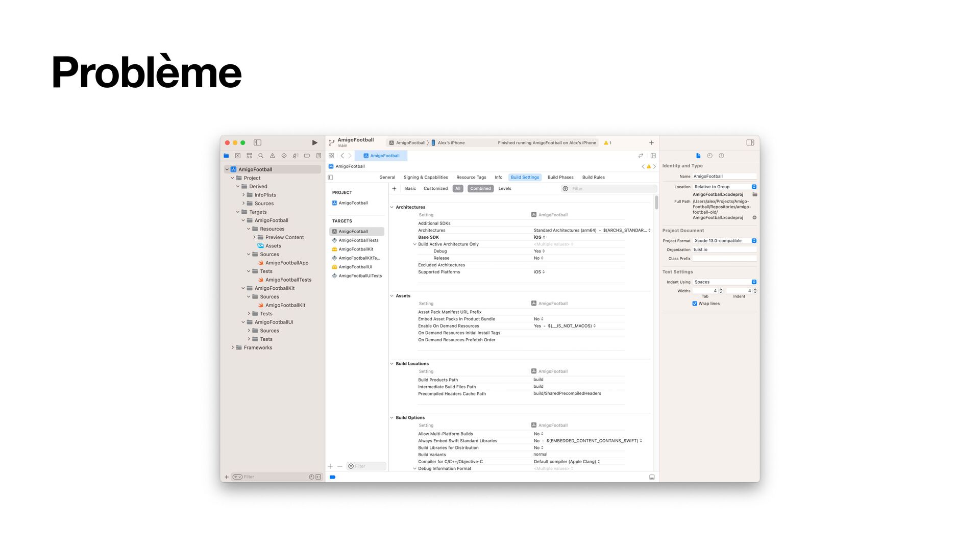Go forward with editor forward arrow
The height and width of the screenshot is (551, 980).
350,156
